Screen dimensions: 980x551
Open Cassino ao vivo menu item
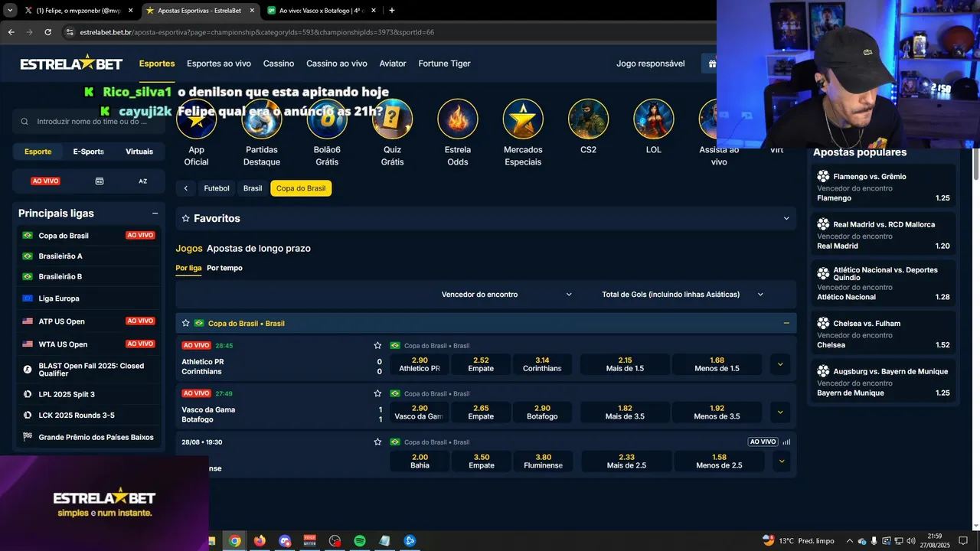(x=337, y=64)
